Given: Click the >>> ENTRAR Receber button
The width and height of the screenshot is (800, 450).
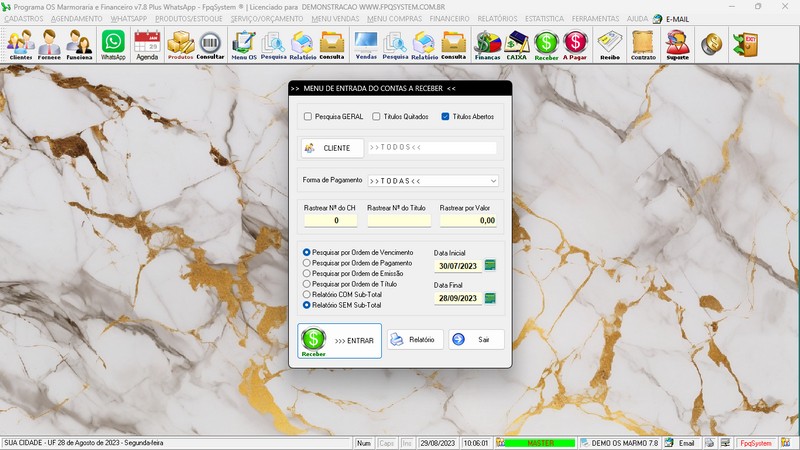Looking at the screenshot, I should [339, 340].
